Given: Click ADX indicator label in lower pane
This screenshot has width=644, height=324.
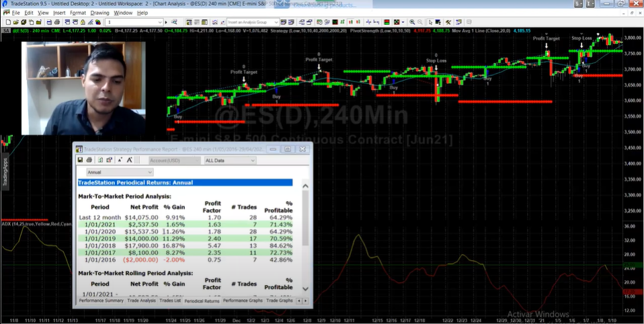Looking at the screenshot, I should 36,225.
